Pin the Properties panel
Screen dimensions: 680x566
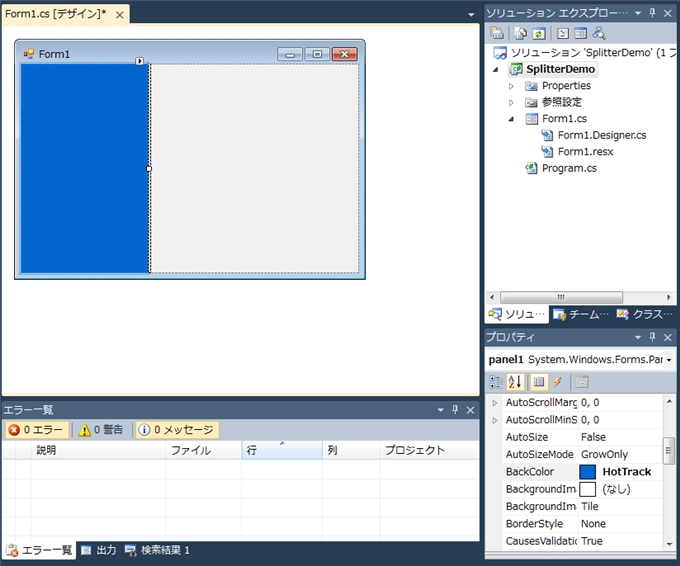pos(653,337)
